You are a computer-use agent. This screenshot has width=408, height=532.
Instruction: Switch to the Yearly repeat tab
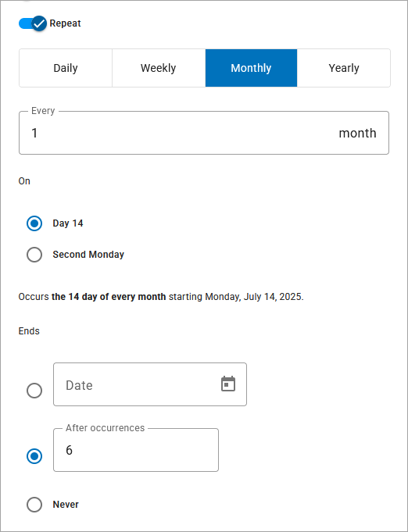click(x=344, y=68)
